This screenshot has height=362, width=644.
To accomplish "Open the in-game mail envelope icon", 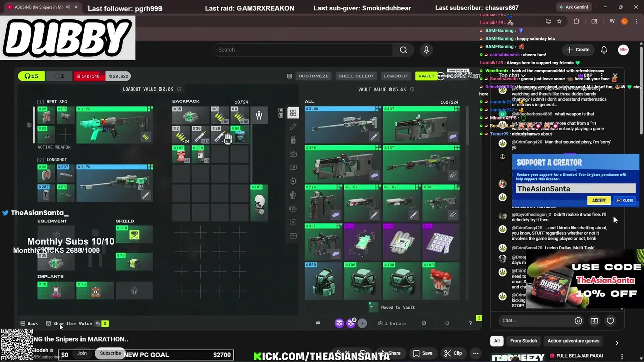I will pos(424,323).
